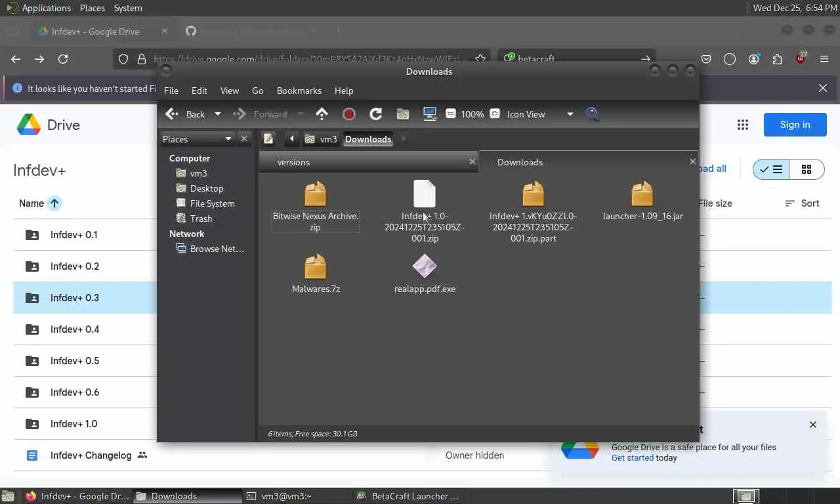Image resolution: width=840 pixels, height=504 pixels.
Task: Click Downloads in the path bar
Action: 368,139
